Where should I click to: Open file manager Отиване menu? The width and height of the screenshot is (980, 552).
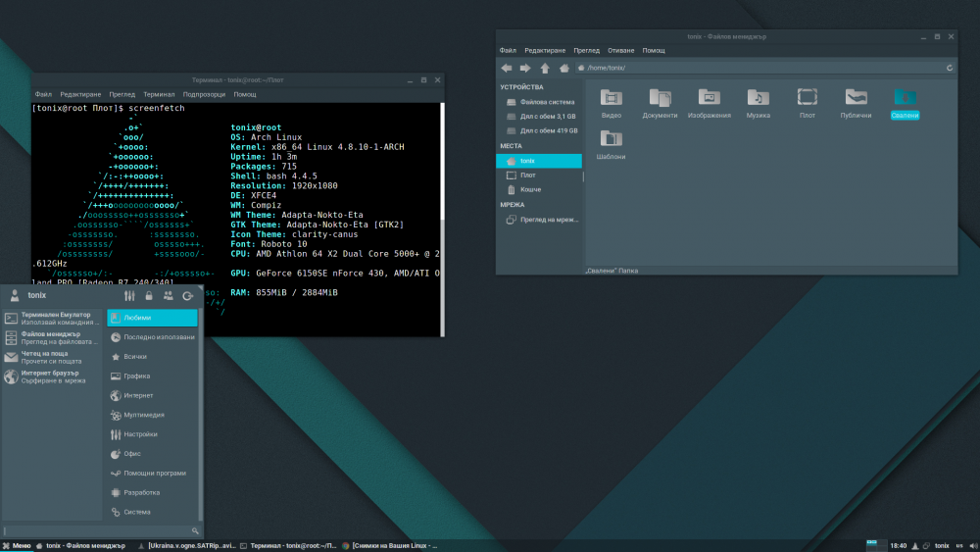620,51
